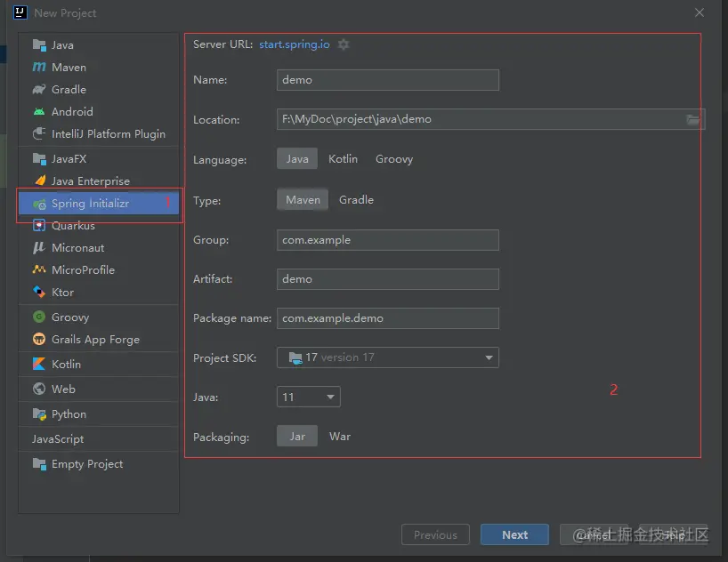Screen dimensions: 728x562
Task: Click the Cancel button
Action: (594, 534)
